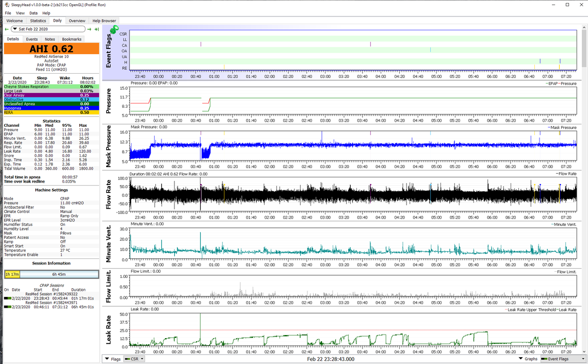Image resolution: width=588 pixels, height=364 pixels.
Task: Go to the next day with the right arrow
Action: click(89, 29)
